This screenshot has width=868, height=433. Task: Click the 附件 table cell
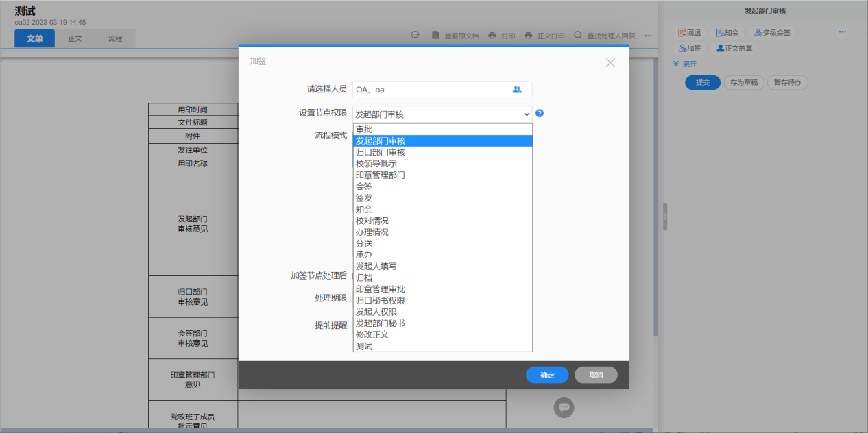point(193,136)
